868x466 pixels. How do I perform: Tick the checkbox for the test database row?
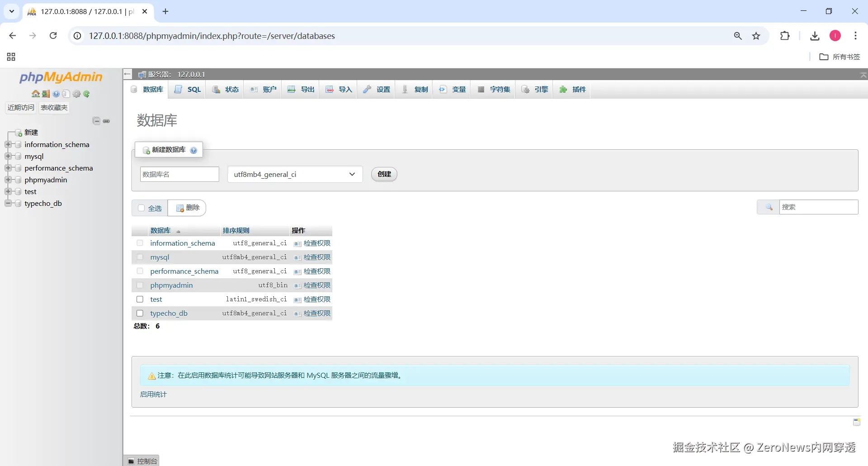[140, 300]
